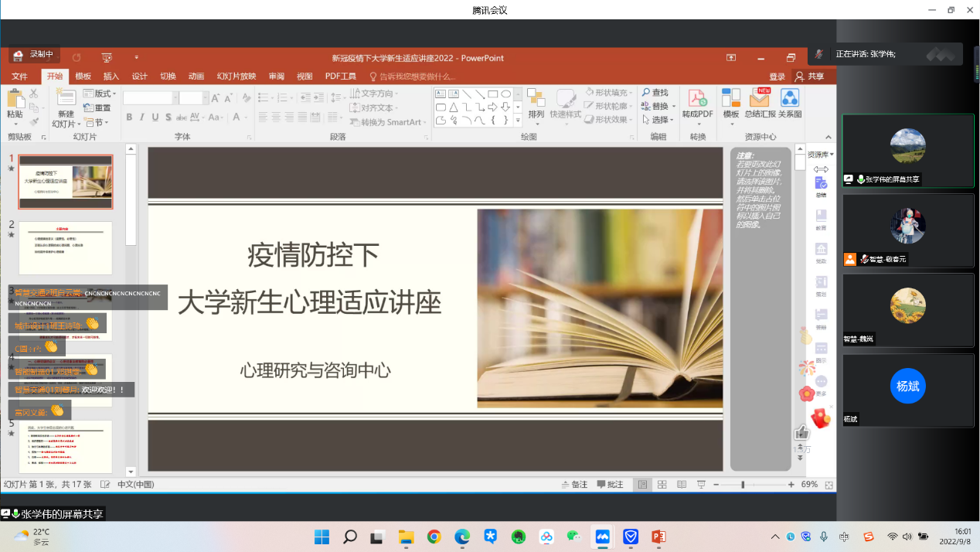Click the Tencent Meeting taskbar icon

point(602,537)
